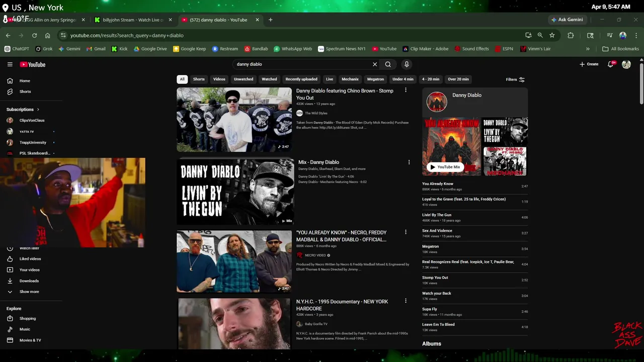Open options for N.Y.H.C. documentary video
This screenshot has height=362, width=644.
(406, 301)
